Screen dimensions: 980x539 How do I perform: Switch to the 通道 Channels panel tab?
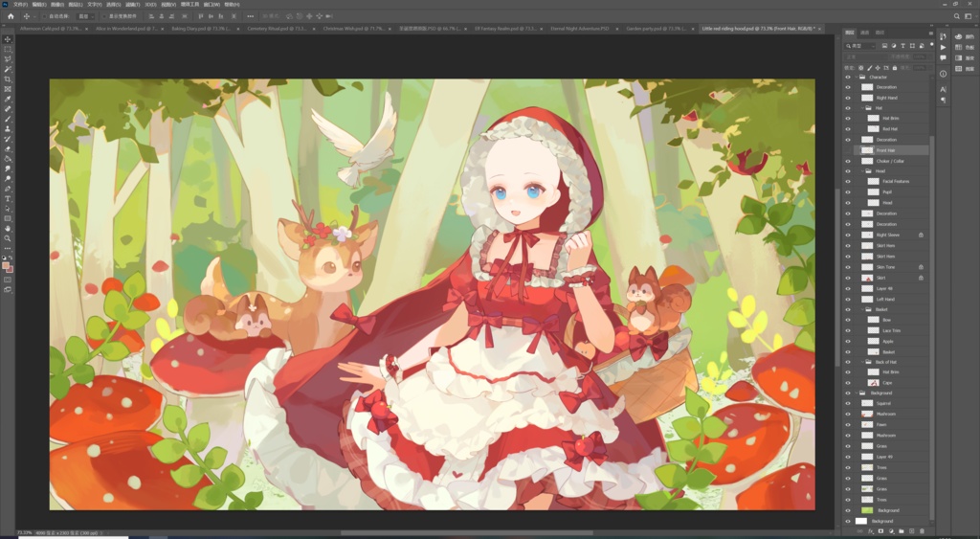(x=865, y=33)
